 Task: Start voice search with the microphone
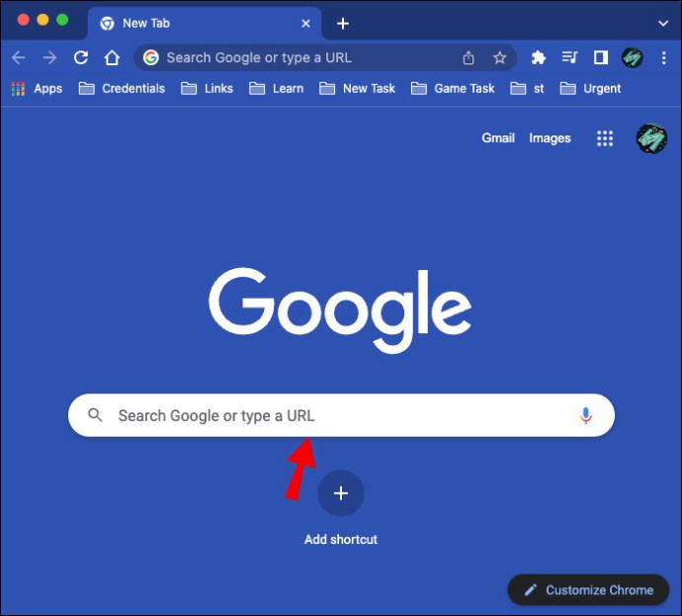coord(585,415)
